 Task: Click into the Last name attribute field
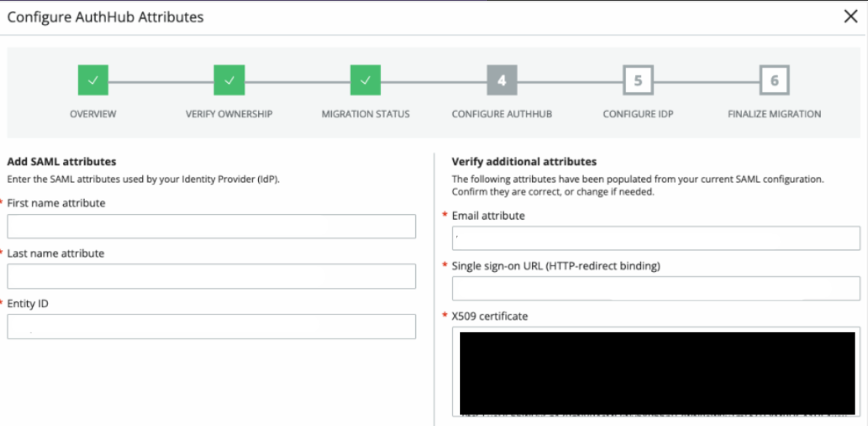coord(211,277)
